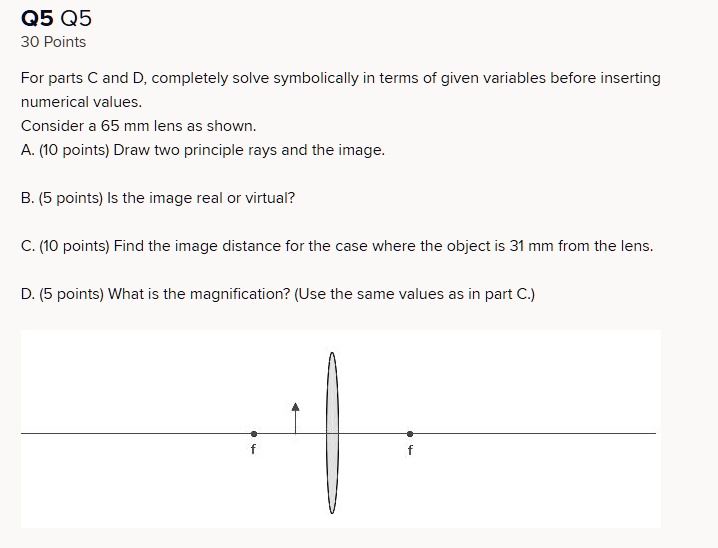Click the top tip of the lens
The height and width of the screenshot is (548, 718).
click(x=332, y=354)
